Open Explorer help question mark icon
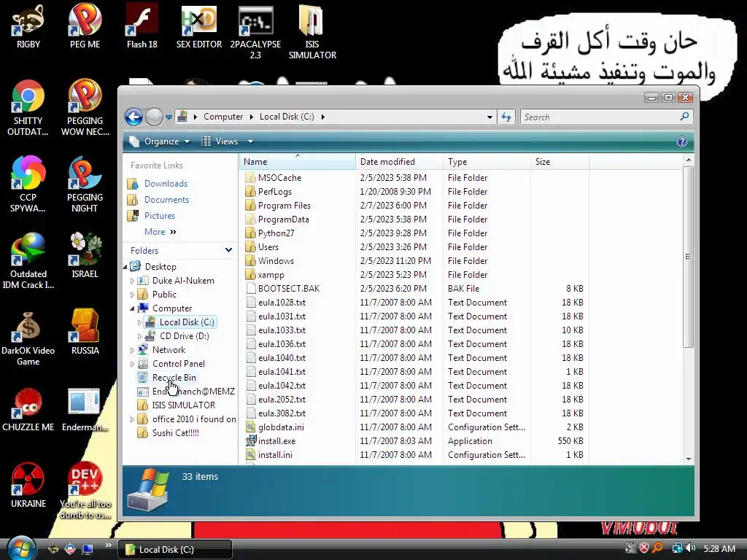 [x=682, y=141]
